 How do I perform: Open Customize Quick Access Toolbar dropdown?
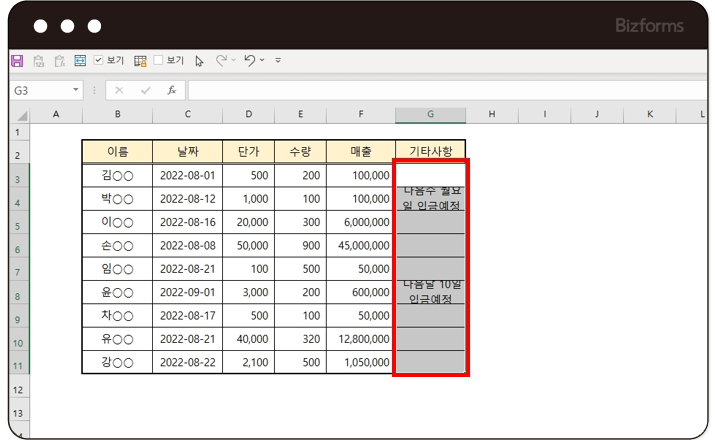coord(278,61)
